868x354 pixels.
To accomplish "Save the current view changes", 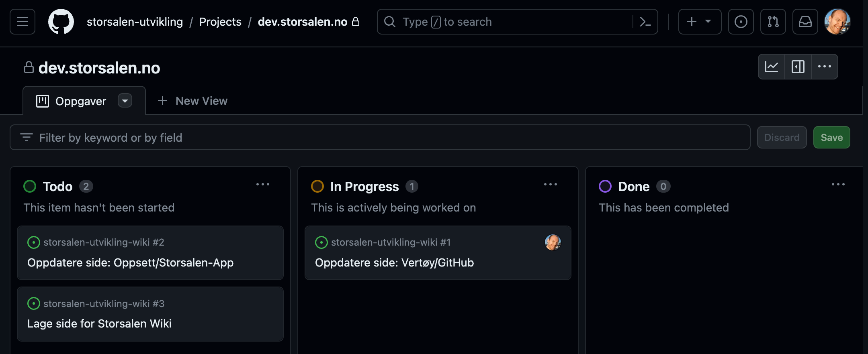I will point(831,137).
